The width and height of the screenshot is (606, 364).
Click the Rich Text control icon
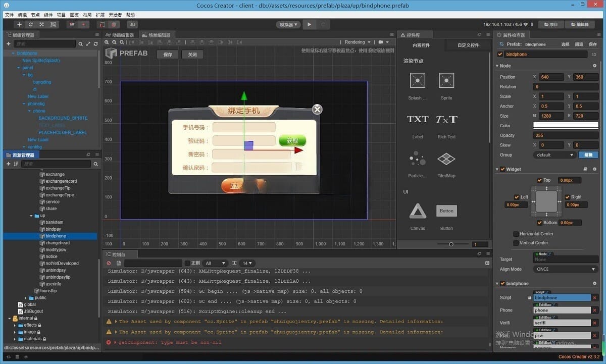tap(446, 120)
